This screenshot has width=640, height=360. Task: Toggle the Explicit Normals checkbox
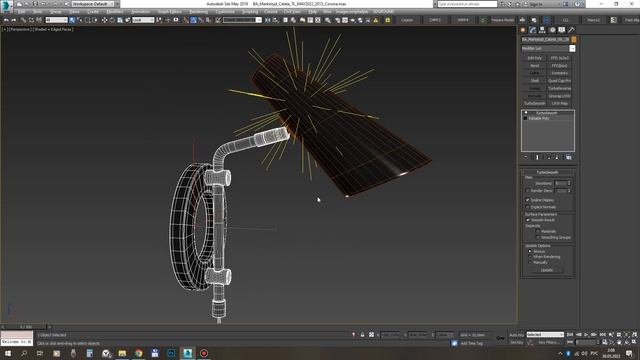coord(528,207)
